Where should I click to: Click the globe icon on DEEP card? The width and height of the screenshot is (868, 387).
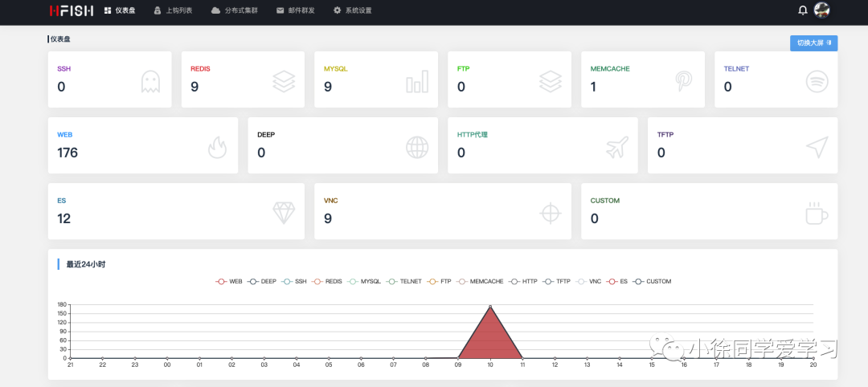point(417,147)
